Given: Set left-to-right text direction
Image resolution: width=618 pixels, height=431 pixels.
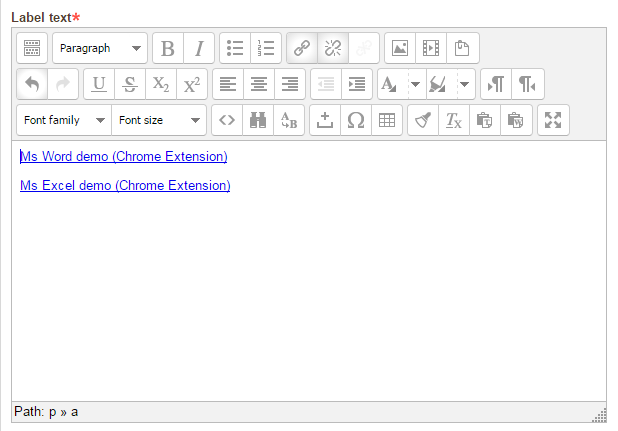Looking at the screenshot, I should coord(496,84).
